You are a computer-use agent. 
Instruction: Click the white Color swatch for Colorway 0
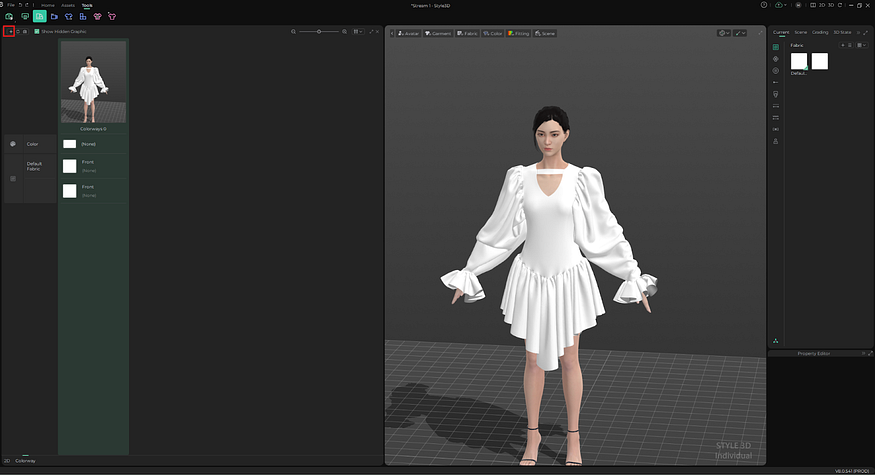70,144
